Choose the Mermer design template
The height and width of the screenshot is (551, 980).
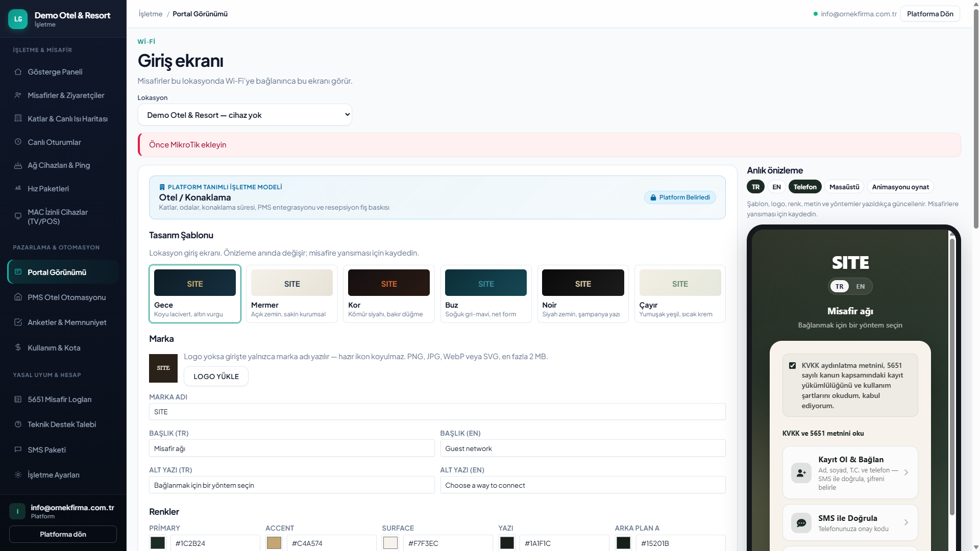point(292,294)
